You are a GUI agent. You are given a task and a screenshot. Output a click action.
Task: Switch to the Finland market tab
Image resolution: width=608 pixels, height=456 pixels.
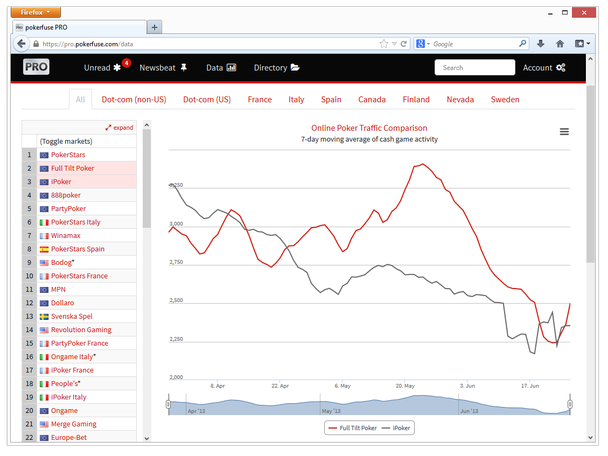(x=416, y=100)
